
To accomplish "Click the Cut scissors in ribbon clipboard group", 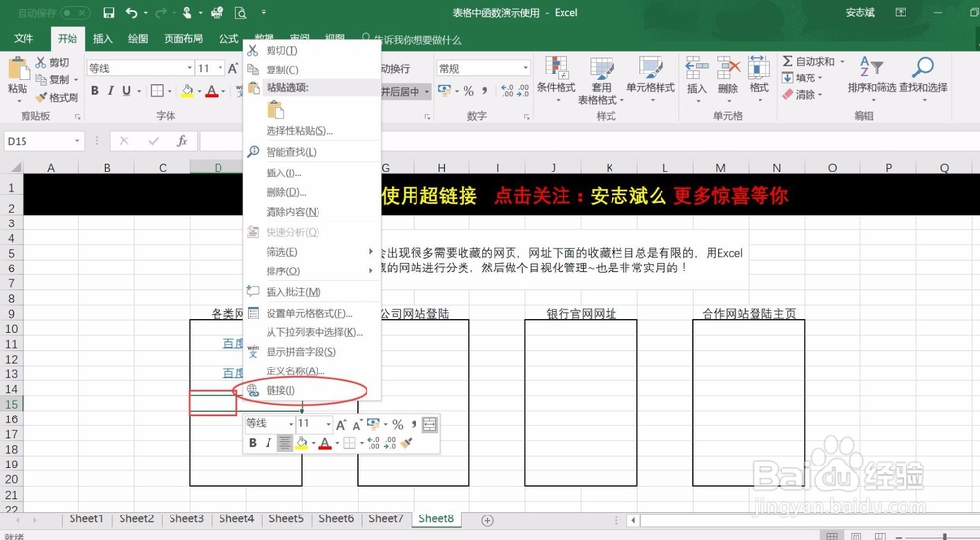I will pyautogui.click(x=41, y=62).
